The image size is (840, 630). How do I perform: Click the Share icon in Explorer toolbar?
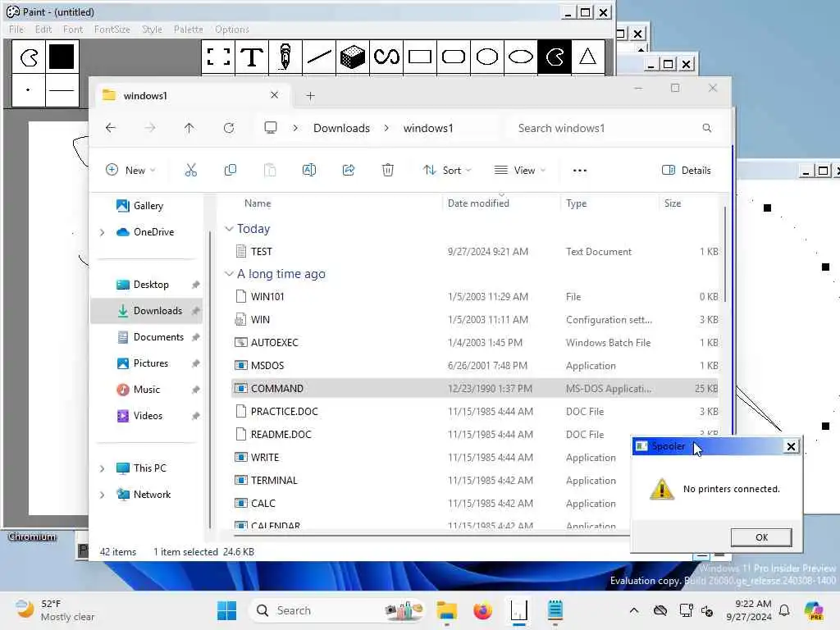[x=349, y=171]
